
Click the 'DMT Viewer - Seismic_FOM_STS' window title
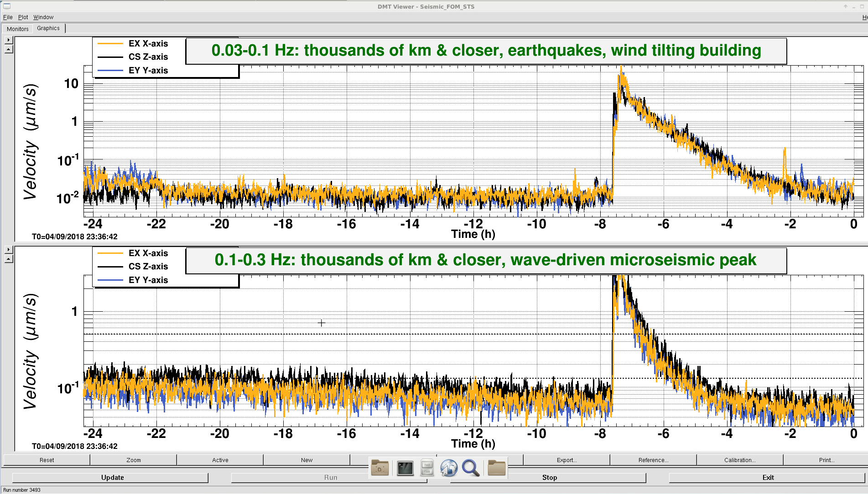tap(426, 6)
